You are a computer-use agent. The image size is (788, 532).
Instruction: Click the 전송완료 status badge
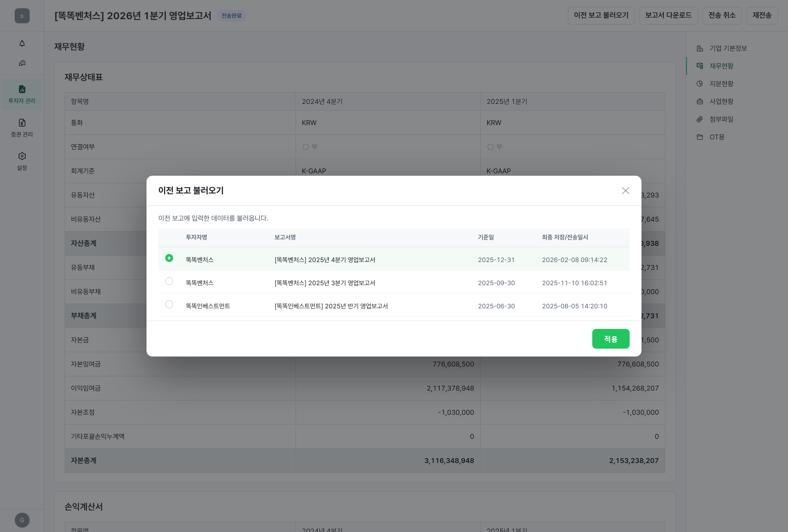coord(231,16)
